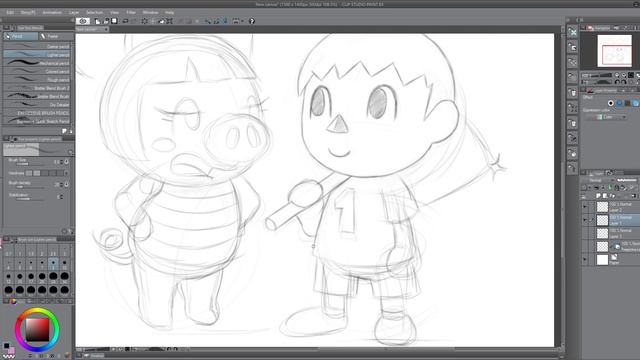The height and width of the screenshot is (360, 640).
Task: Select the transparent color swatch
Action: [9, 356]
